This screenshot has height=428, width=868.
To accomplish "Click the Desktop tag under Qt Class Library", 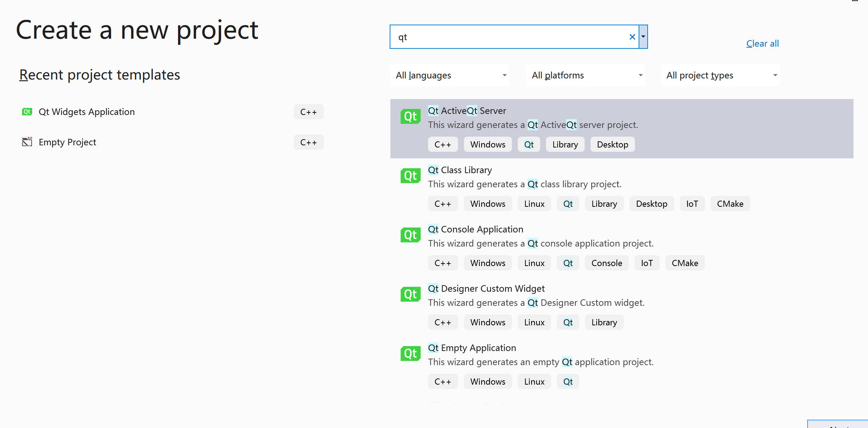I will click(x=651, y=204).
